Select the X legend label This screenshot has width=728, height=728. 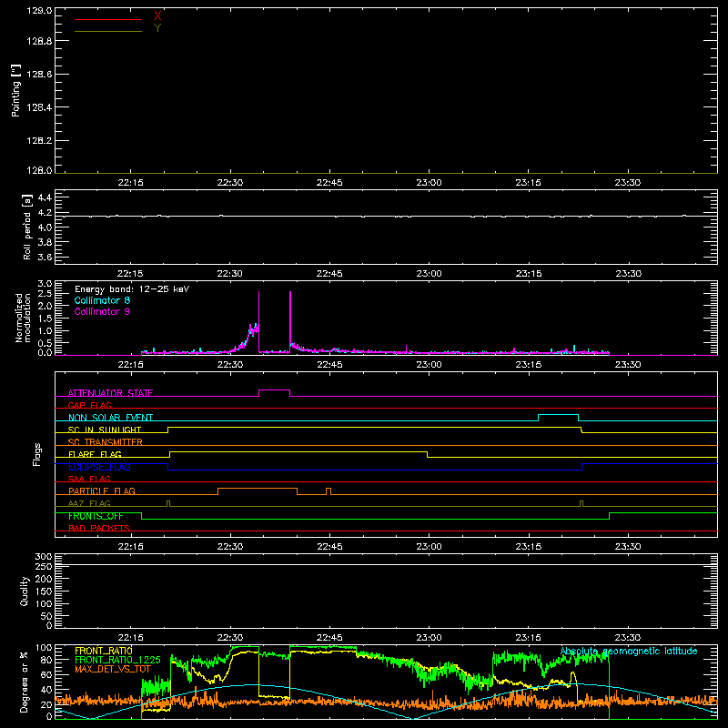coord(157,16)
